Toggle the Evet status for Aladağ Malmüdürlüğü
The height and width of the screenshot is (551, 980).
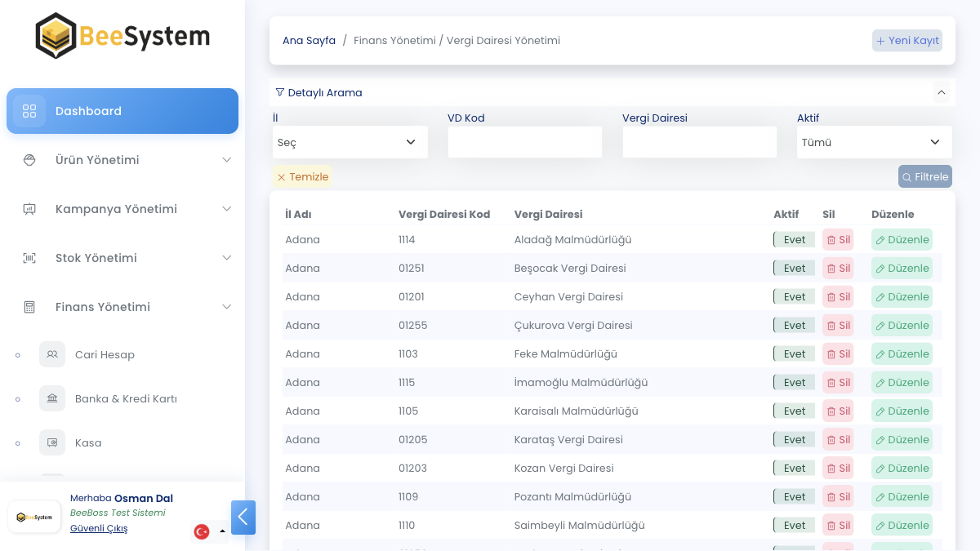794,240
